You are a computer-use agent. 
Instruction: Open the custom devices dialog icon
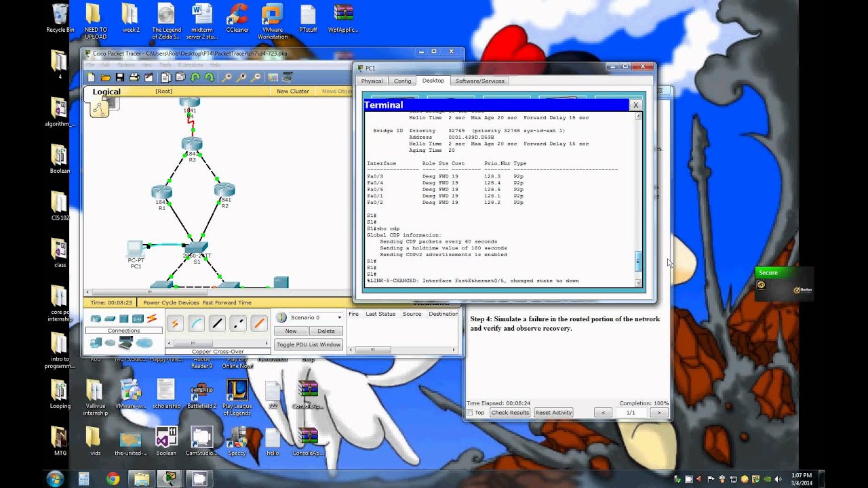click(x=288, y=77)
